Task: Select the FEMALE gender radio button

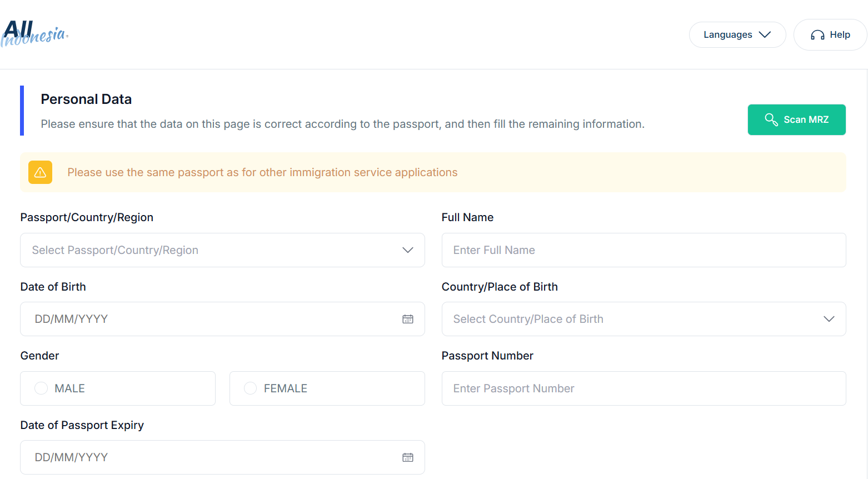Action: pos(251,388)
